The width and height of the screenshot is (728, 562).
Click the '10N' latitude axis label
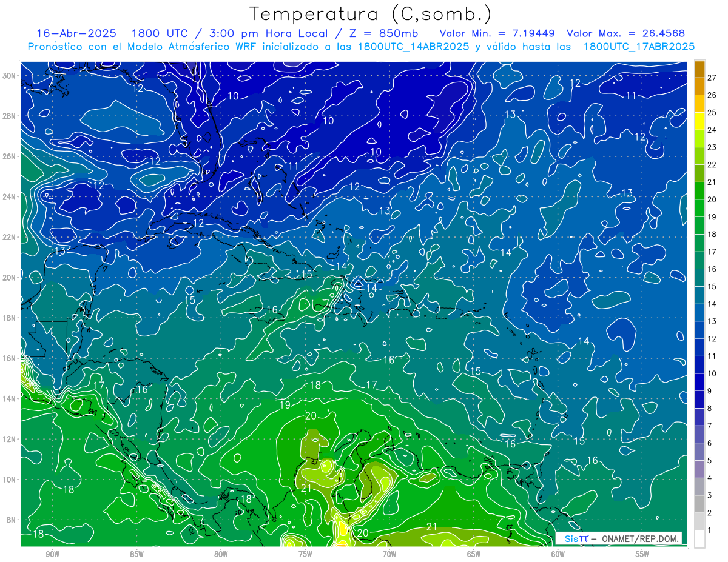pos(10,479)
